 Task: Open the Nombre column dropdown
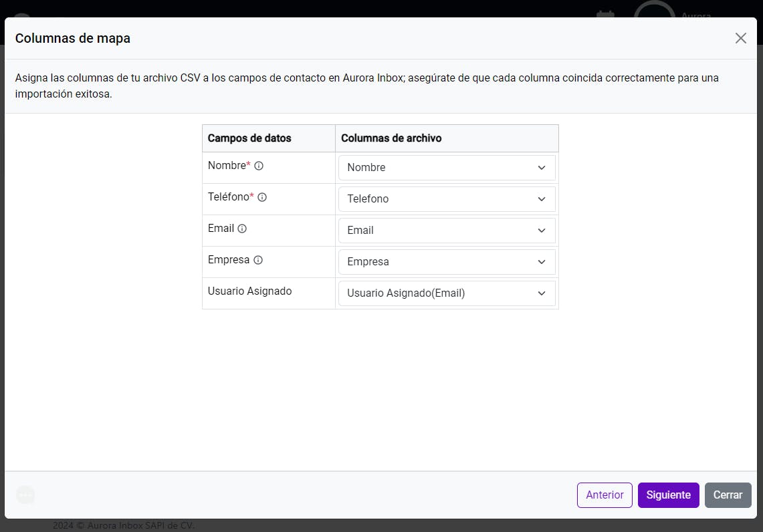click(x=447, y=168)
